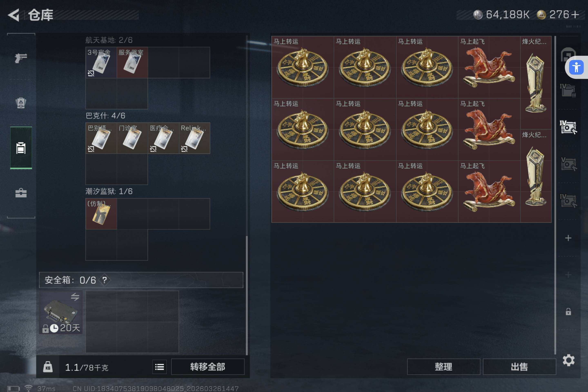Click the left panel vertical scrollbar
The image size is (588, 392).
tap(247, 195)
